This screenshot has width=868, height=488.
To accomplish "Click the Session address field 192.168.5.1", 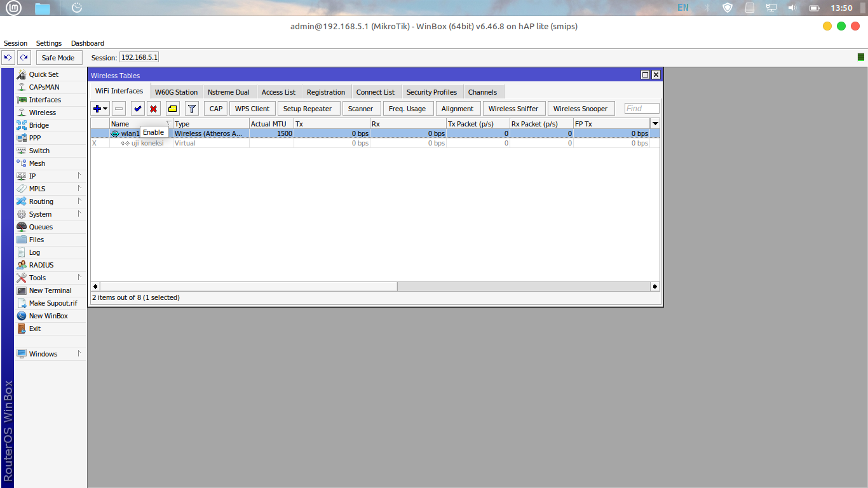I will (x=139, y=57).
